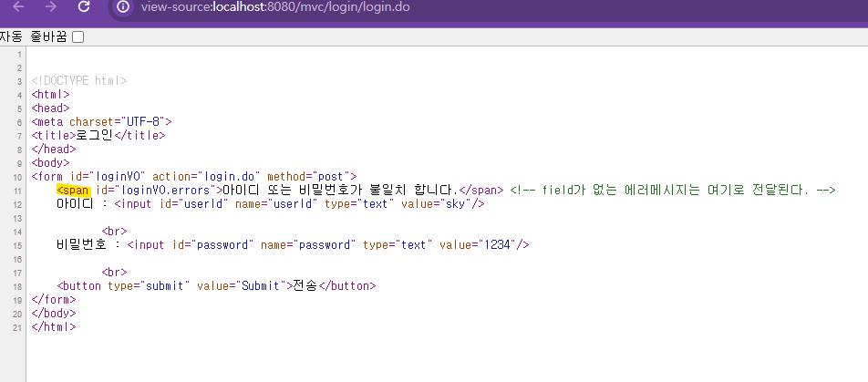Image resolution: width=868 pixels, height=382 pixels.
Task: Click the method value "post"
Action: pyautogui.click(x=329, y=177)
